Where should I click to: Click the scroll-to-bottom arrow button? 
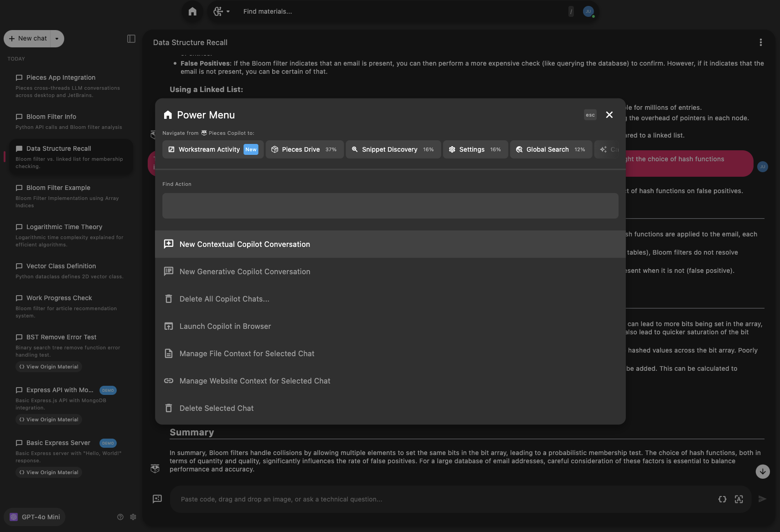coord(762,471)
